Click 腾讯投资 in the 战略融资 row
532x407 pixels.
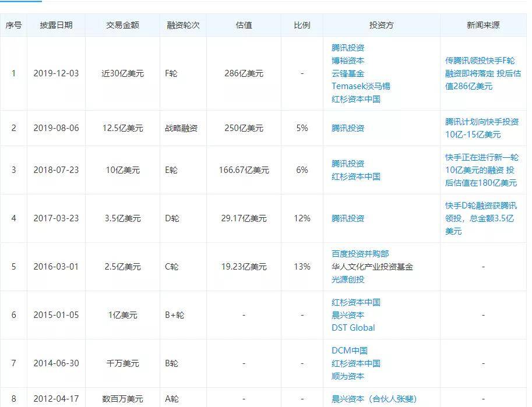pyautogui.click(x=348, y=128)
